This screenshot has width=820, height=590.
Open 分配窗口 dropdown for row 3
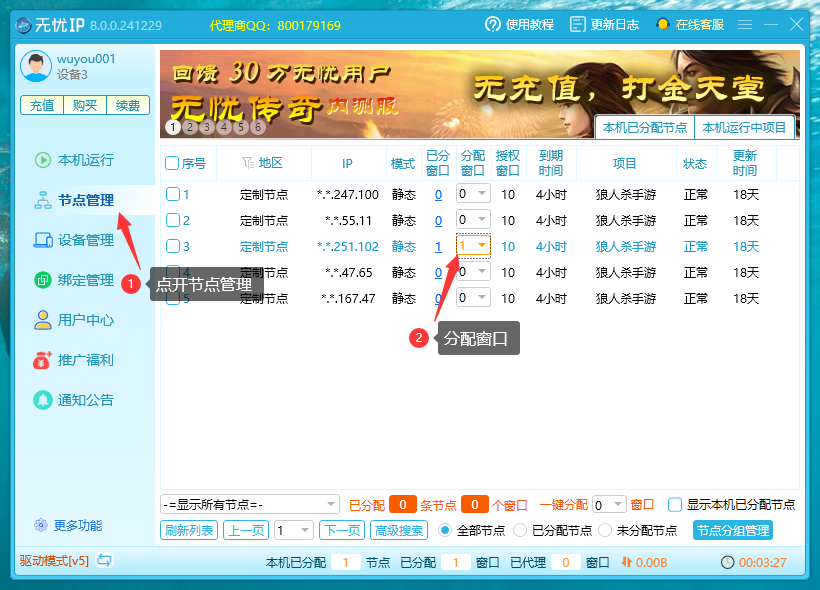coord(473,246)
